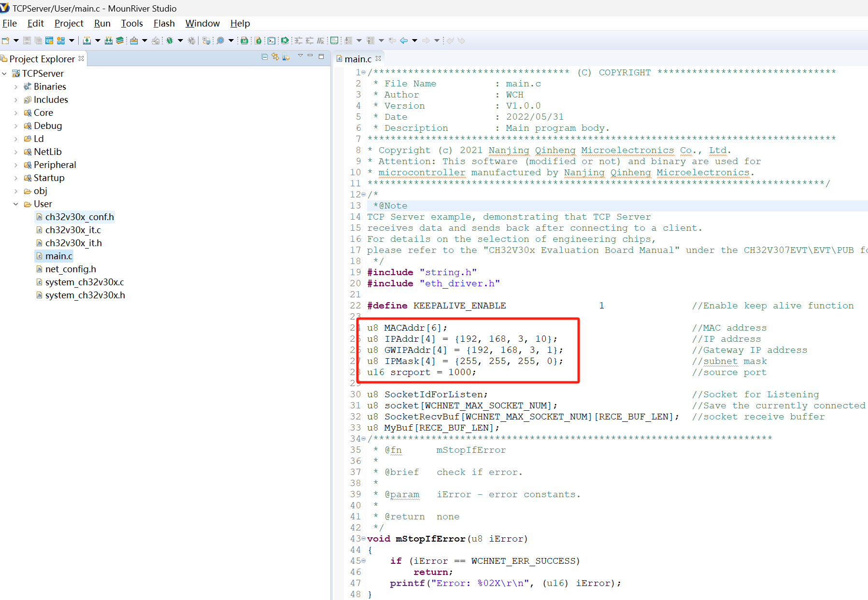The width and height of the screenshot is (868, 600).
Task: Close the main.c editor tab
Action: coord(378,58)
